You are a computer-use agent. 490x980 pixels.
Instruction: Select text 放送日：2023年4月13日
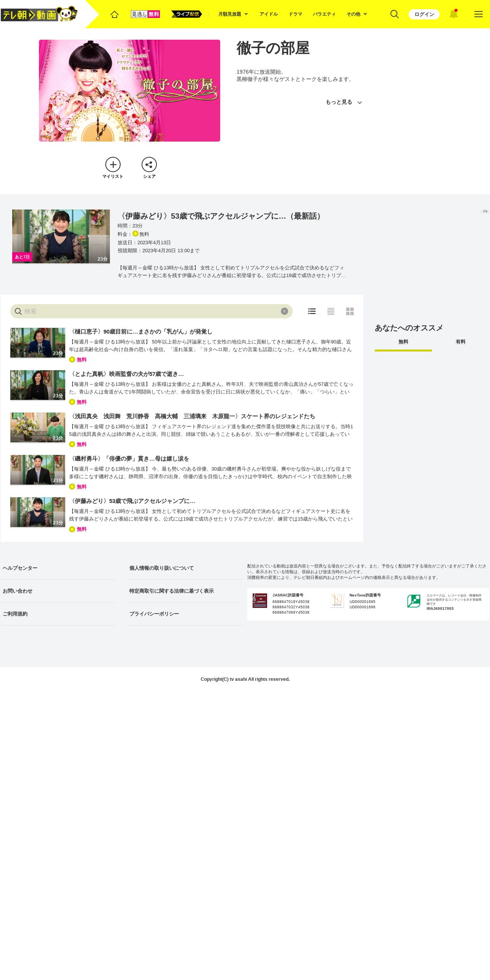pos(144,243)
